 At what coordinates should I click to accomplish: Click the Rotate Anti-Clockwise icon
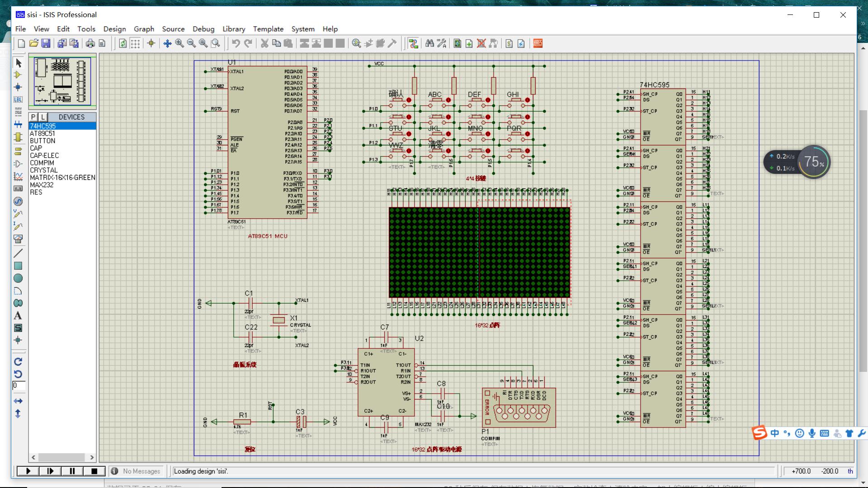pyautogui.click(x=18, y=374)
